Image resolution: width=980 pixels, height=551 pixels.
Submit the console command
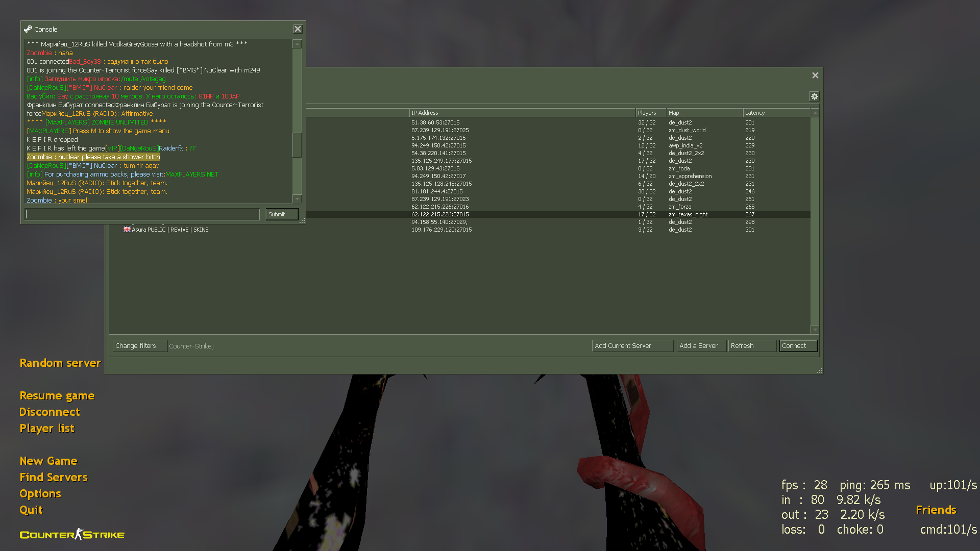[x=282, y=214]
